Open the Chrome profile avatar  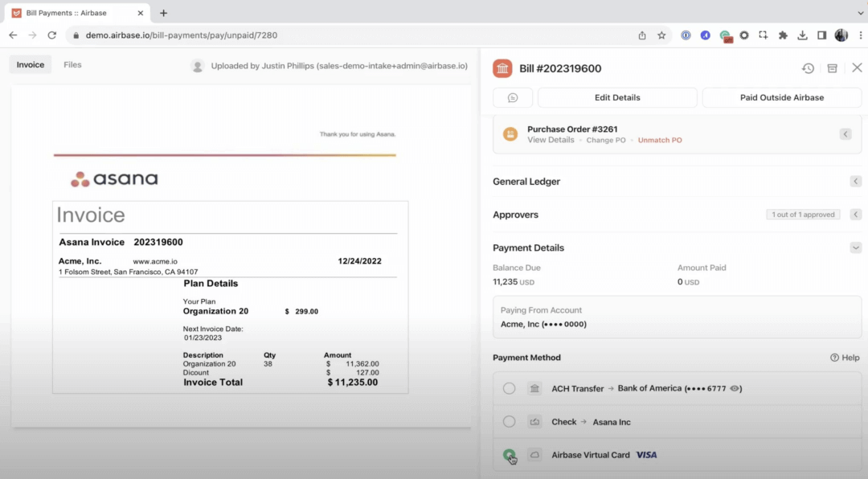[x=841, y=35]
